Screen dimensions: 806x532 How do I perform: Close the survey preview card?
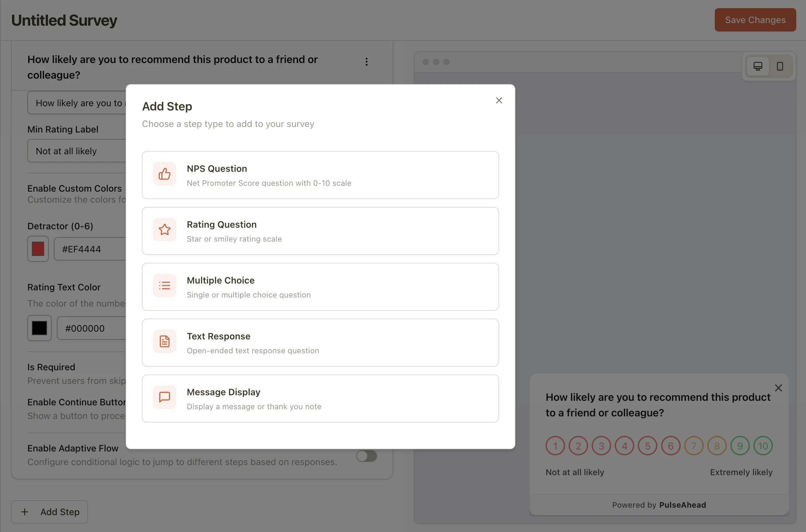778,387
